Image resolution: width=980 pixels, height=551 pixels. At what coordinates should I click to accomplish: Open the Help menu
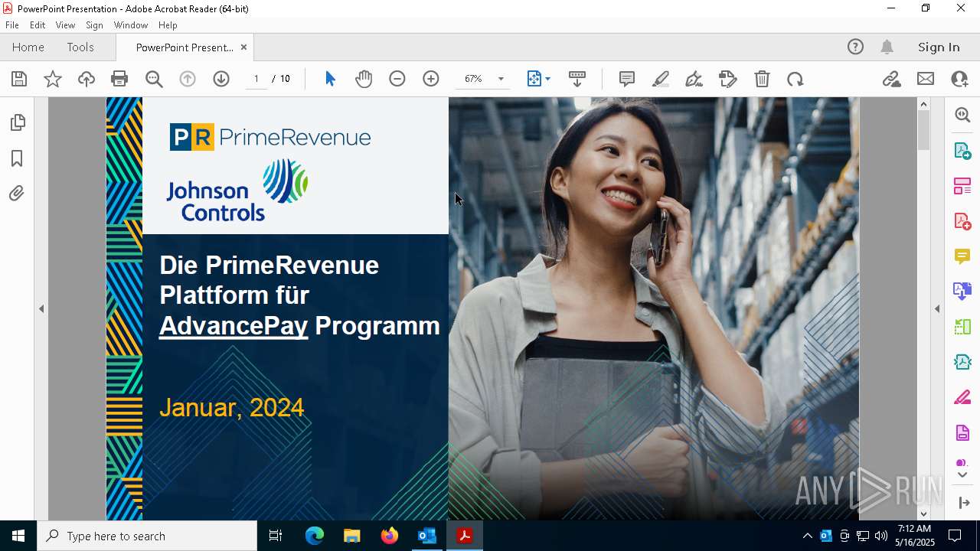pyautogui.click(x=168, y=25)
